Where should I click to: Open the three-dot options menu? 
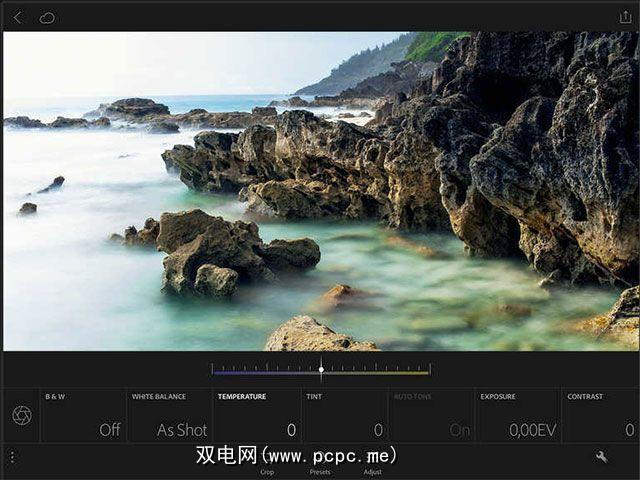(12, 457)
